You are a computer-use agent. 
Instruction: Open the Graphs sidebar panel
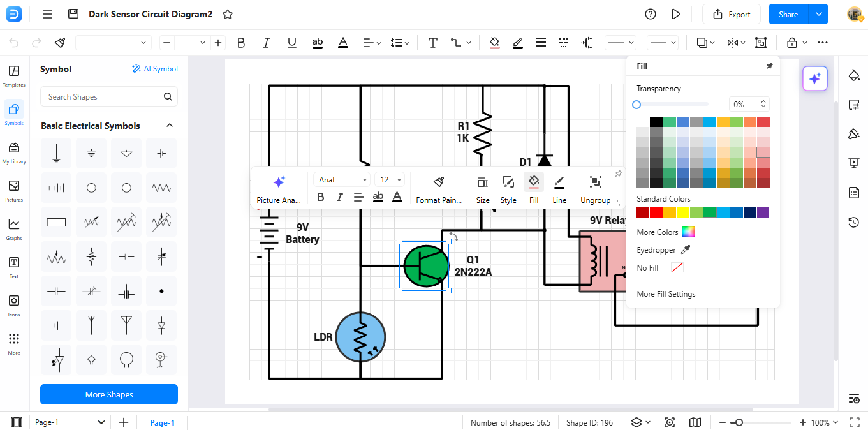tap(14, 229)
